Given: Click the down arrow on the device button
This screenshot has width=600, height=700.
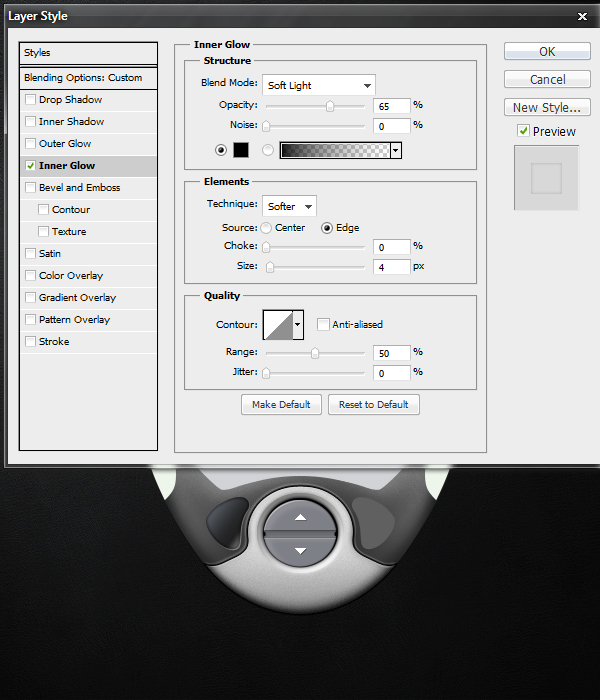Looking at the screenshot, I should tap(300, 550).
